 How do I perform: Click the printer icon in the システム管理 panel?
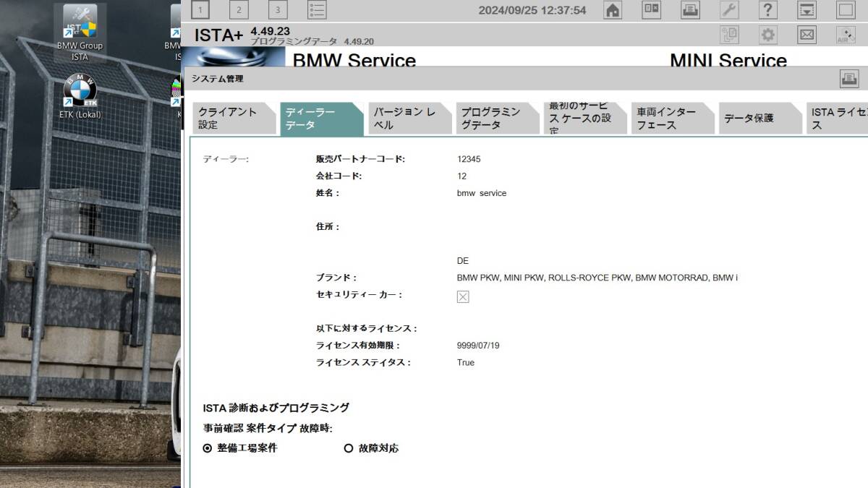848,78
